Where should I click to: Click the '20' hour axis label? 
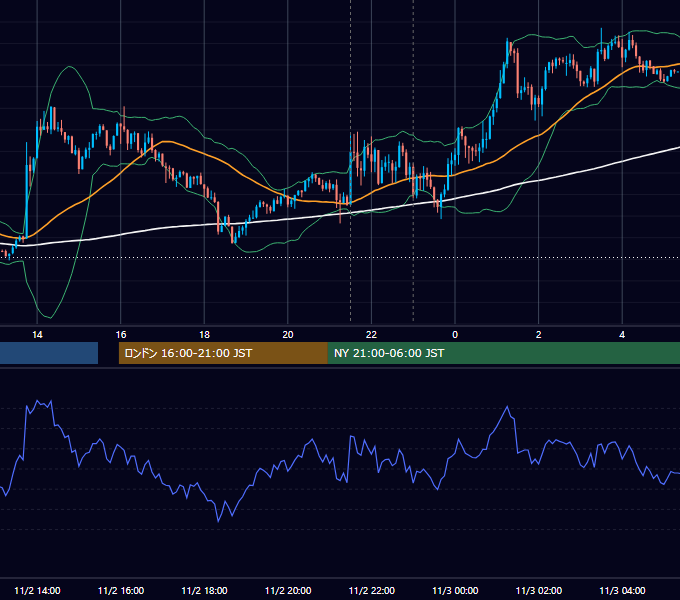pyautogui.click(x=288, y=335)
